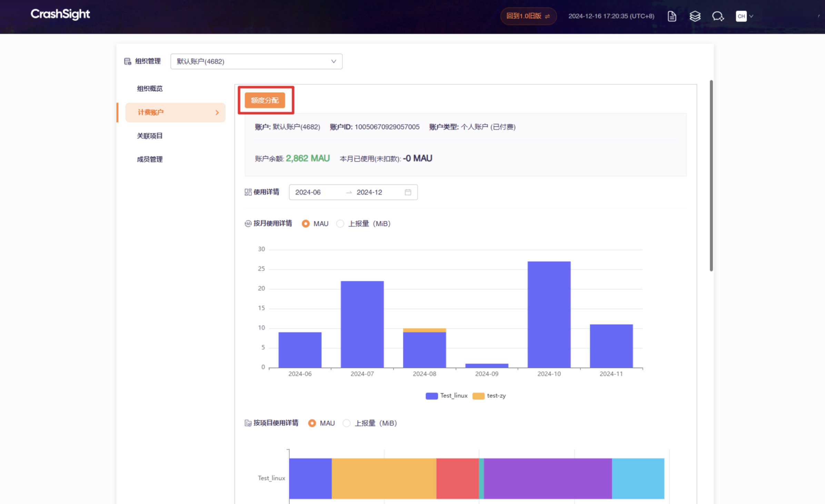Image resolution: width=825 pixels, height=504 pixels.
Task: Click the 2024-07 bar in monthly chart
Action: coord(362,324)
